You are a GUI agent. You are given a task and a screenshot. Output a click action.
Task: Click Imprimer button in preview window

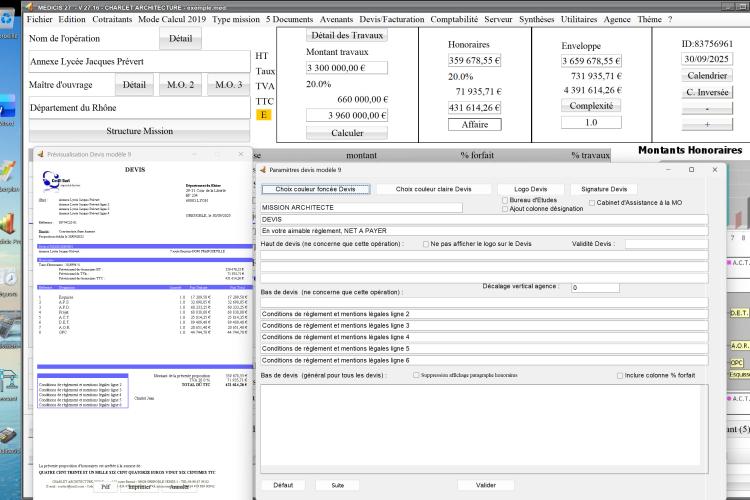click(x=139, y=487)
